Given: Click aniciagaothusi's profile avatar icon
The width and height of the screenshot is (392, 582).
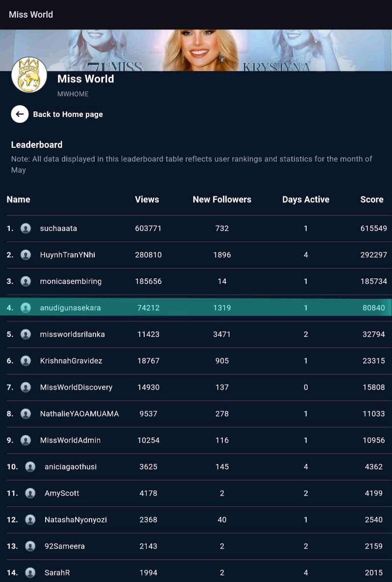Looking at the screenshot, I should (x=30, y=467).
